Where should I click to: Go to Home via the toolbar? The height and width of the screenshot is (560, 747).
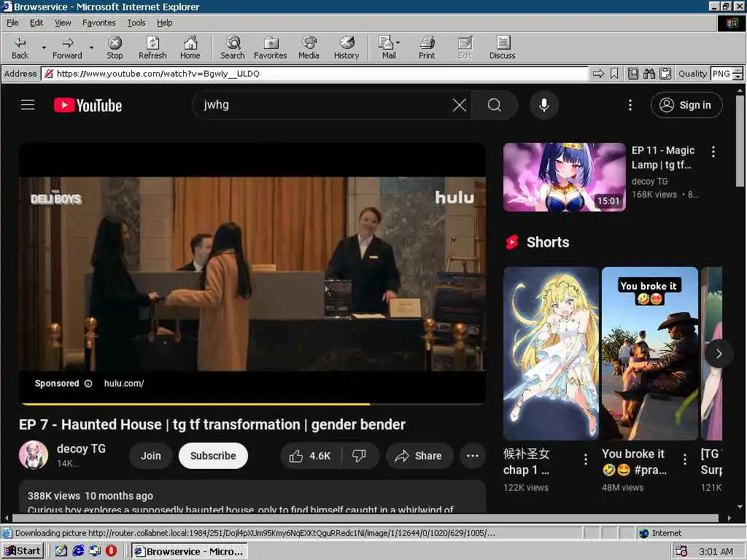190,47
